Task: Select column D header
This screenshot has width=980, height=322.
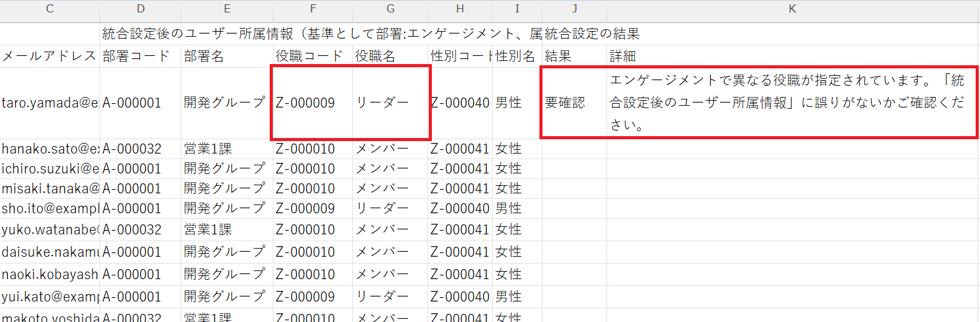Action: pyautogui.click(x=140, y=9)
